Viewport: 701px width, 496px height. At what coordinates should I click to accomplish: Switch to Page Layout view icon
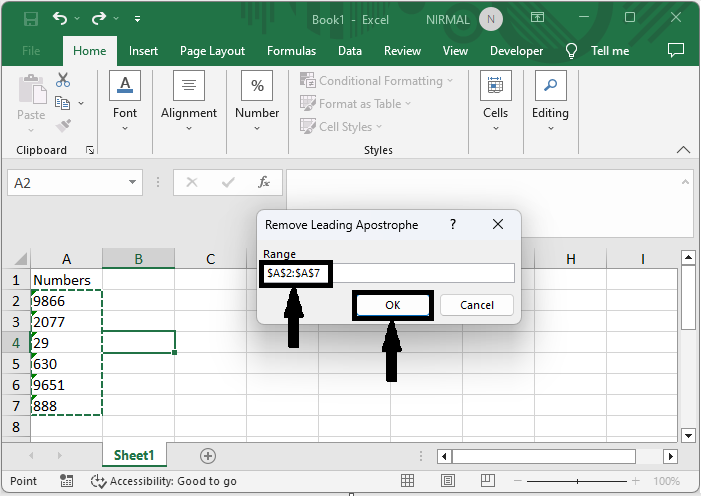click(x=448, y=481)
